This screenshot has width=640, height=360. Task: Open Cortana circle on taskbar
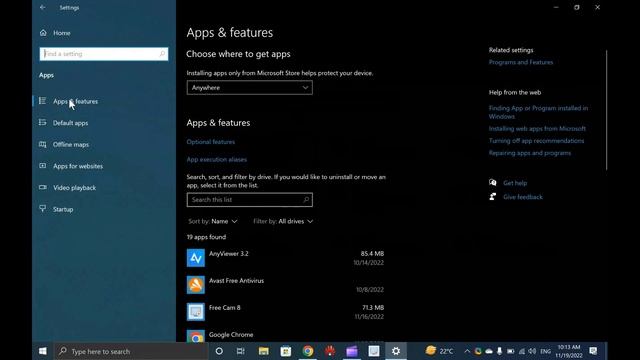(x=219, y=351)
